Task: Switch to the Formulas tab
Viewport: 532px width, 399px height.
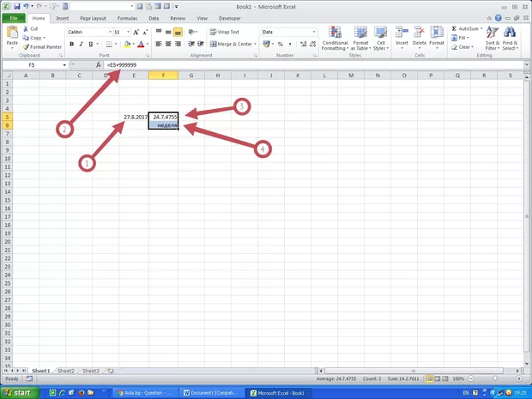Action: pos(127,18)
